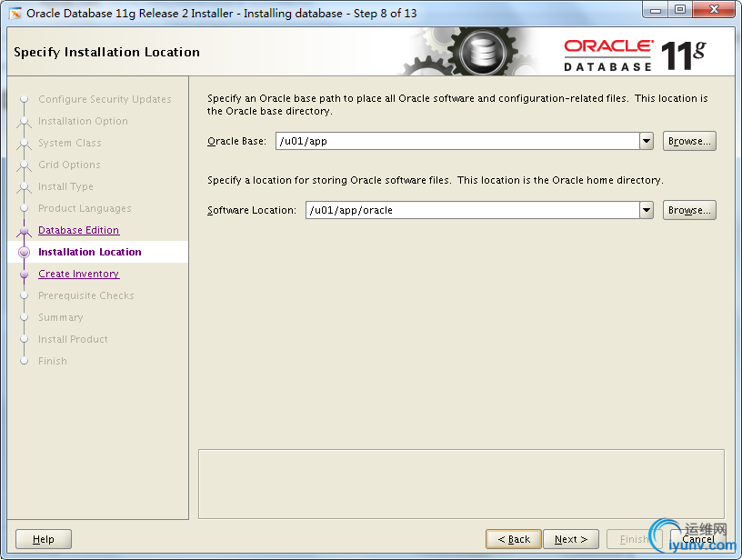
Task: Click the Install Product step label
Action: click(x=73, y=339)
